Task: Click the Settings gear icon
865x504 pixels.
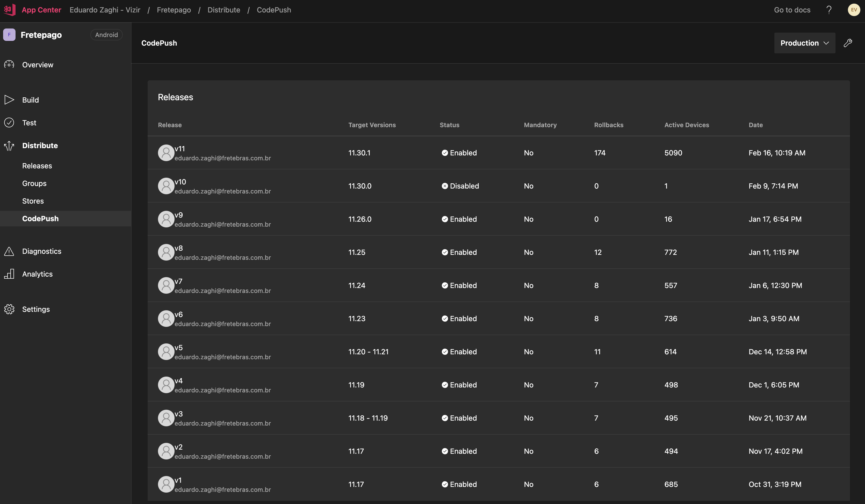Action: click(x=9, y=309)
